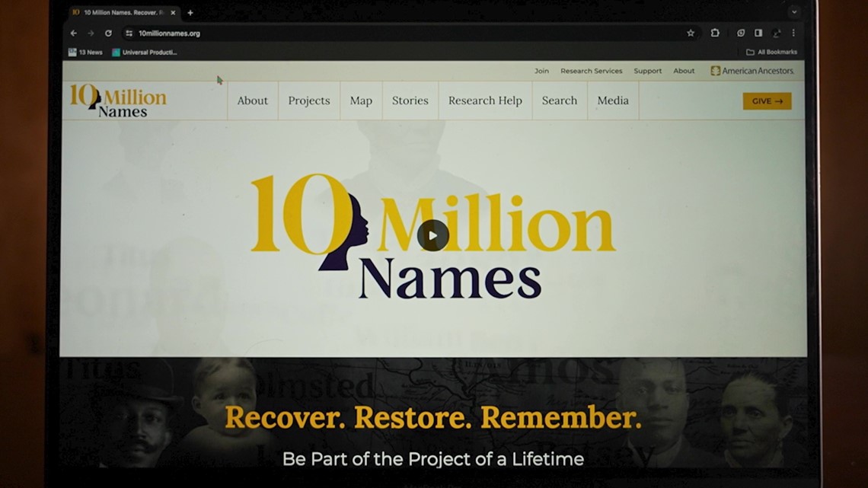The height and width of the screenshot is (488, 868).
Task: Open the American Ancestors logo link
Action: coord(752,71)
